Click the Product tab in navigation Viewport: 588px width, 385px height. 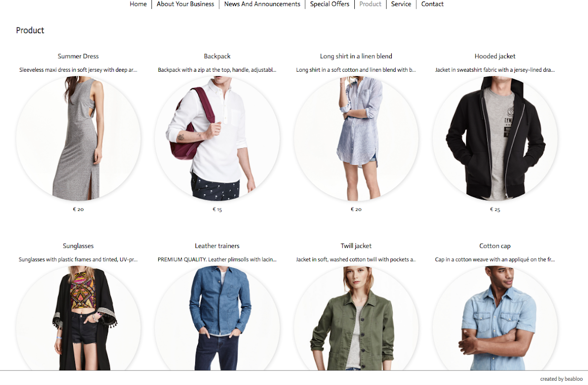pyautogui.click(x=370, y=4)
